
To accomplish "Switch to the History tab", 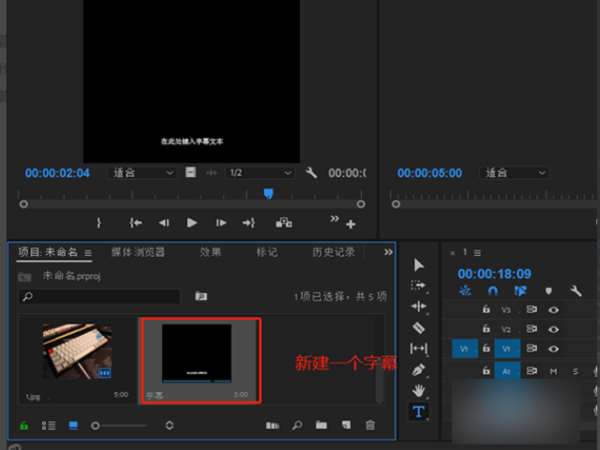I will click(333, 252).
